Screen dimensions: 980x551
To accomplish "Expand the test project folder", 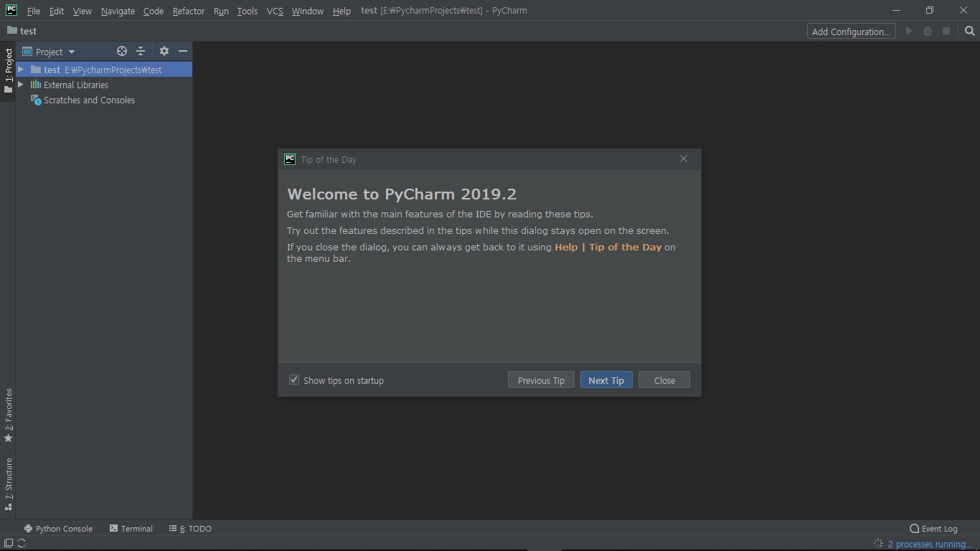I will (x=22, y=70).
